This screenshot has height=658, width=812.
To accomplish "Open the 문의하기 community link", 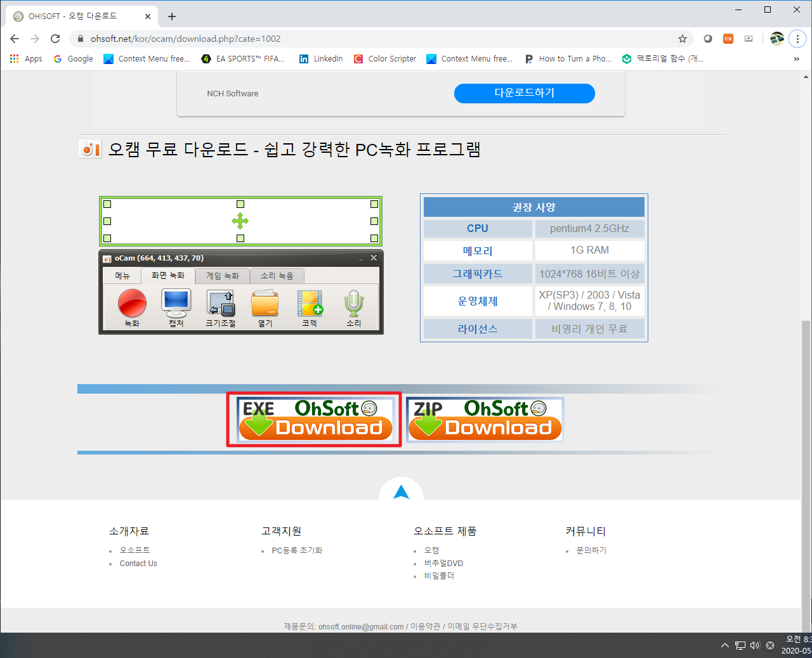I will [x=591, y=550].
